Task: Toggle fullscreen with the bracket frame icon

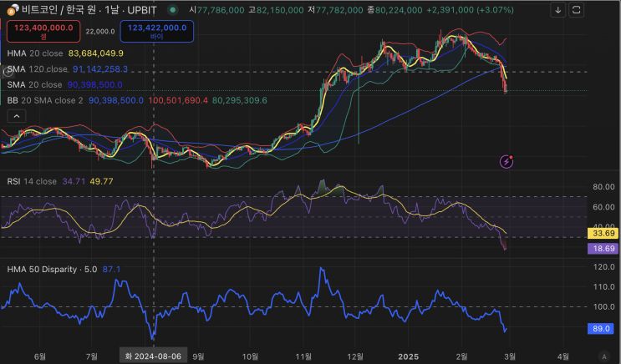Action: (576, 10)
